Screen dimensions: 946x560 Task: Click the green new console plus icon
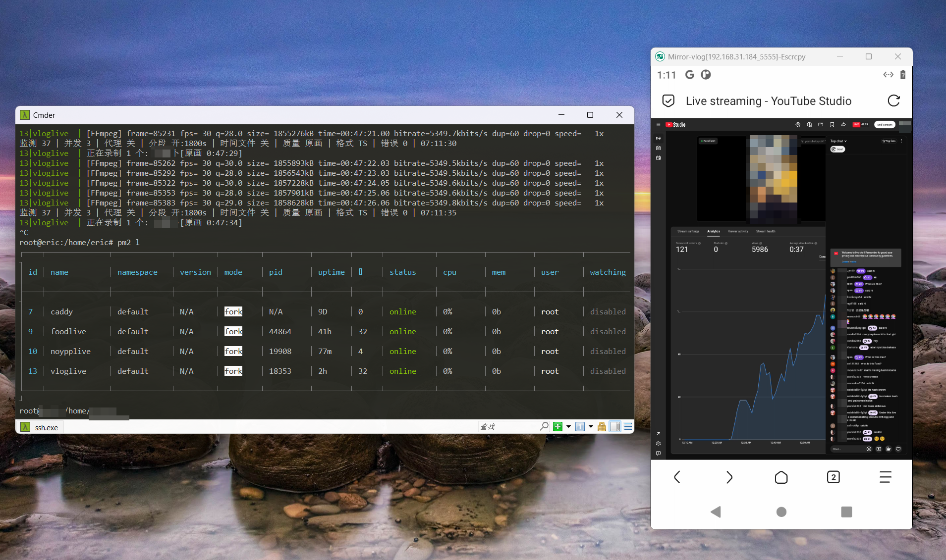557,427
